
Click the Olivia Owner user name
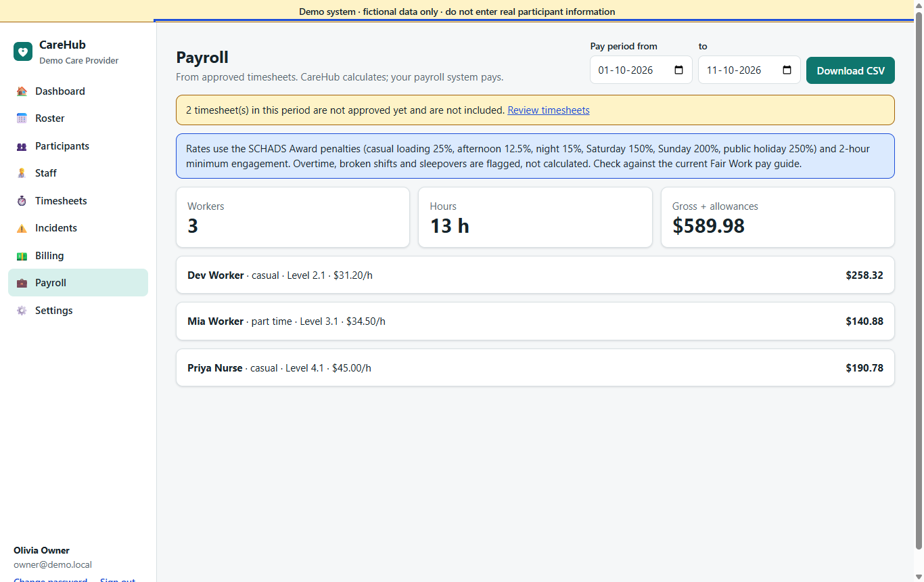[x=41, y=550]
